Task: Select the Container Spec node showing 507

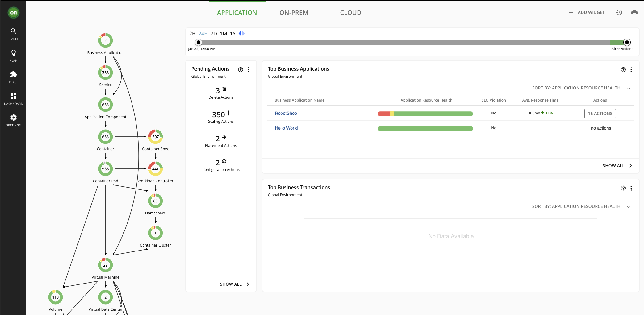Action: pos(156,137)
